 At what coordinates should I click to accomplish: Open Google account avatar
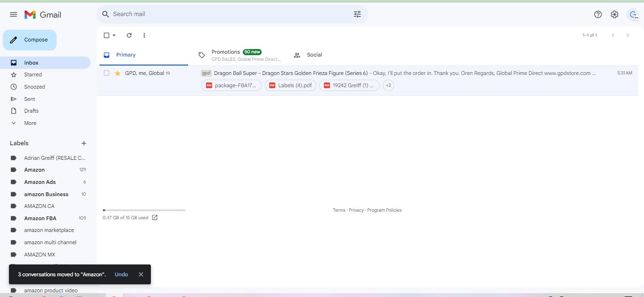(633, 15)
